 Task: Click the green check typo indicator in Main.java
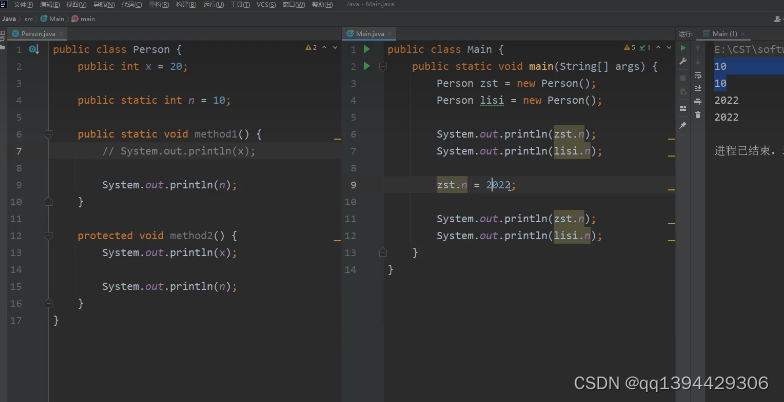[645, 48]
